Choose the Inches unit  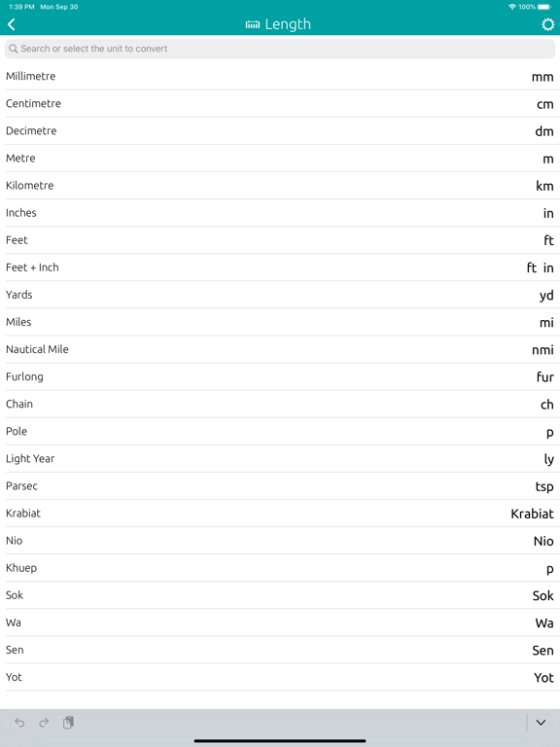[280, 212]
